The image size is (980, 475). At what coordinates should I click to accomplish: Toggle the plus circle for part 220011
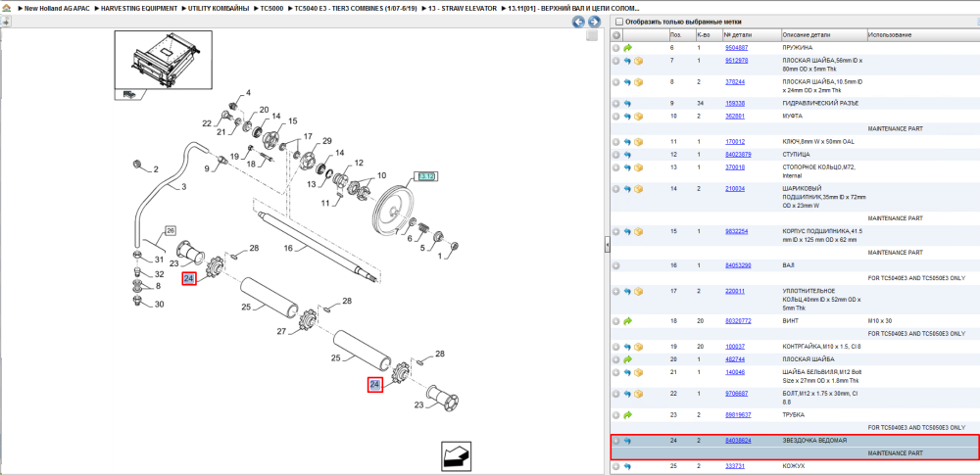click(616, 291)
